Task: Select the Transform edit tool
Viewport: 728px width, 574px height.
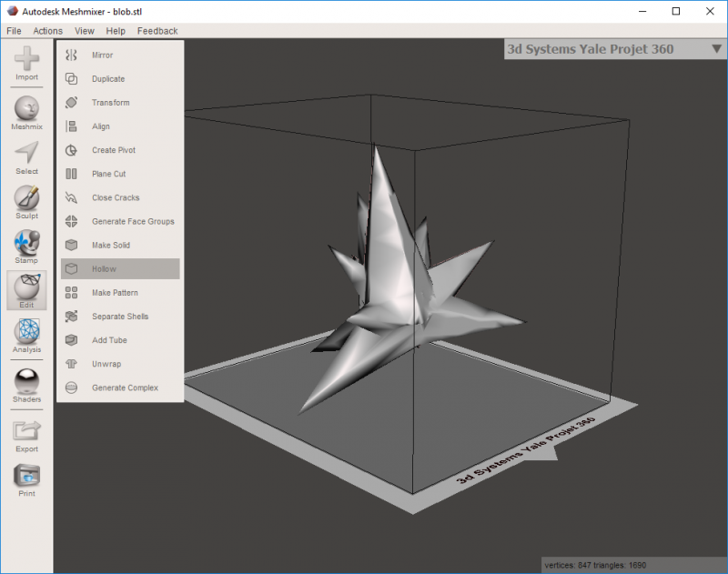Action: point(120,103)
